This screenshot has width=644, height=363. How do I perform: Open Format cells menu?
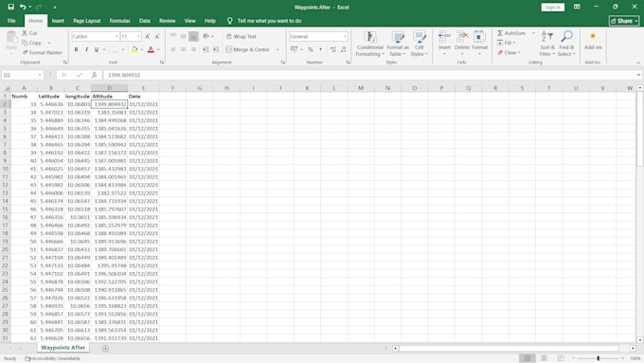479,43
